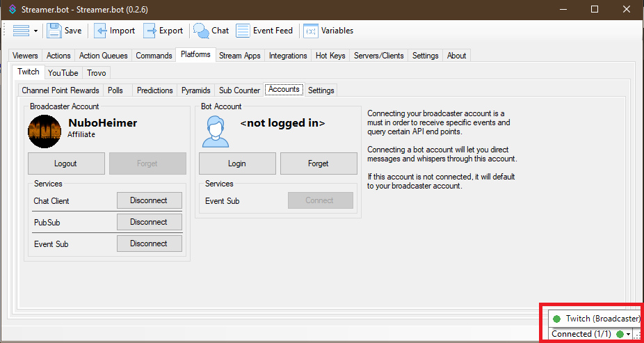Open the Event Feed list icon

click(x=243, y=31)
